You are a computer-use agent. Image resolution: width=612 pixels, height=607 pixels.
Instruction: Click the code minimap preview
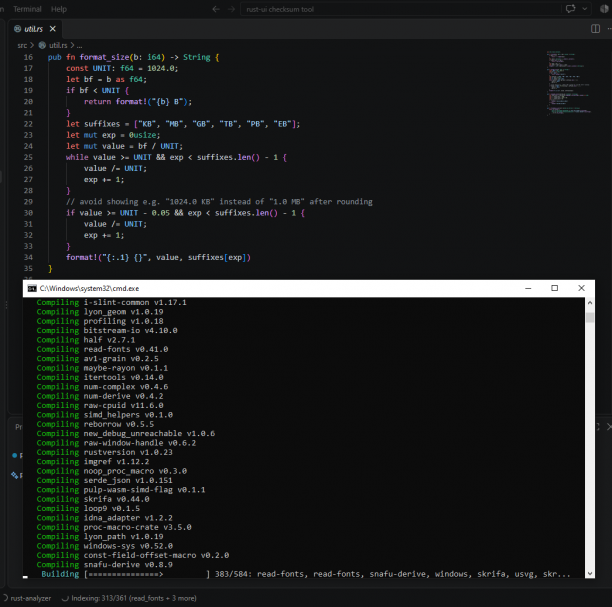(x=569, y=82)
